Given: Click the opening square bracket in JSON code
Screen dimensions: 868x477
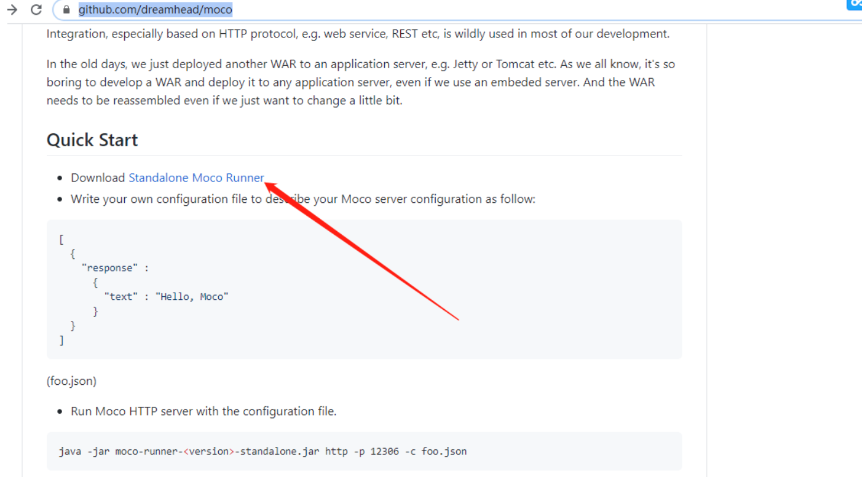Looking at the screenshot, I should click(61, 239).
